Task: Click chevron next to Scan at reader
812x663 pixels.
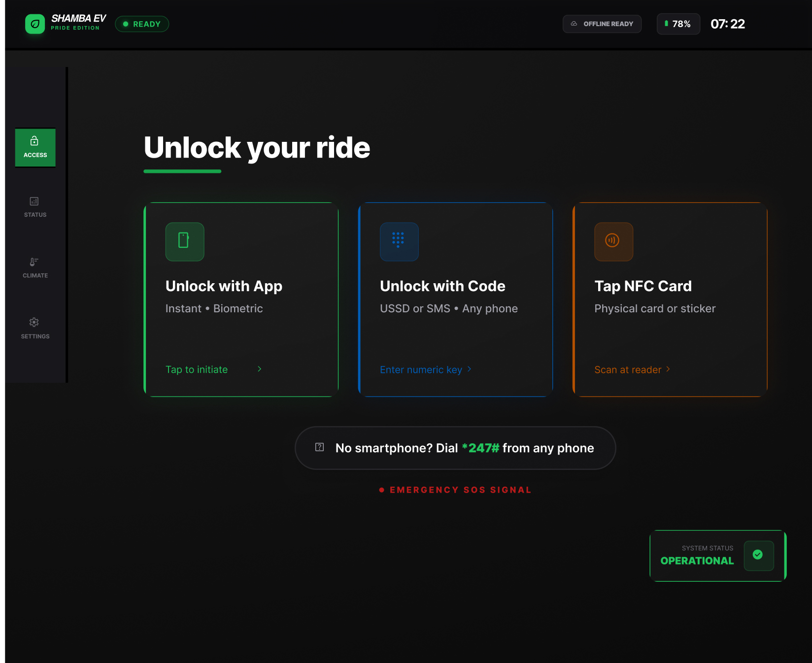Action: tap(668, 369)
